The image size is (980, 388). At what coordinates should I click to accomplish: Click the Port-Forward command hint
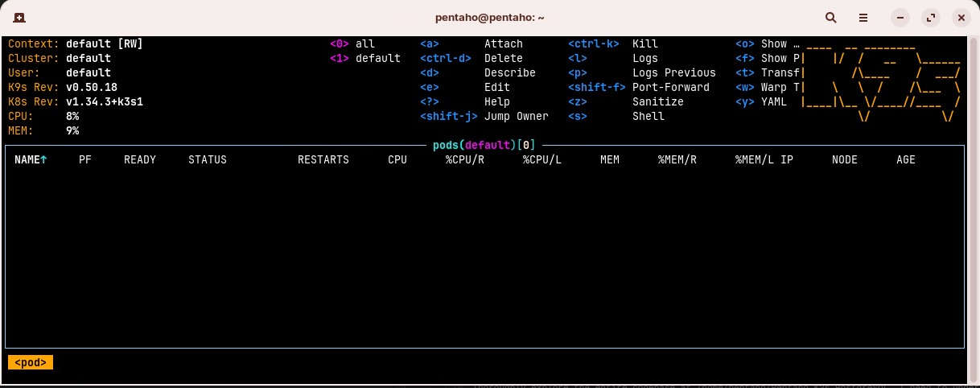(x=670, y=88)
